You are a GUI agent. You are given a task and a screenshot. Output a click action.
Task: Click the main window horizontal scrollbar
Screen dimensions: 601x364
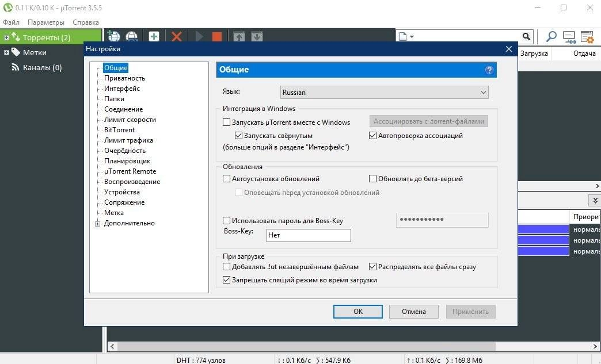tap(353, 346)
